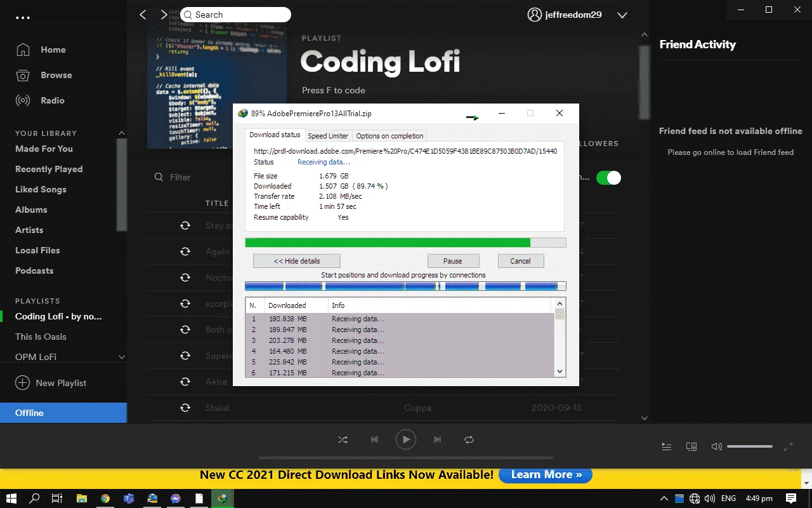Enter Spotify full screen mode

point(789,446)
